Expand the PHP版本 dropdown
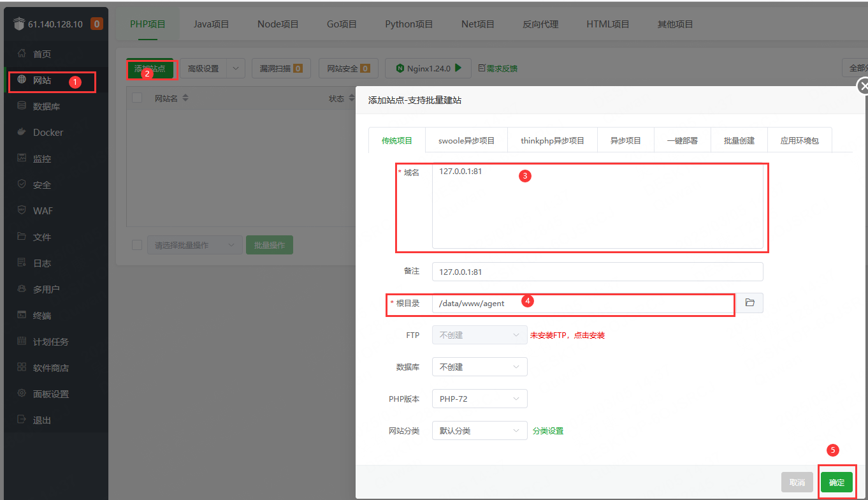Screen dimensions: 868x500 point(479,399)
